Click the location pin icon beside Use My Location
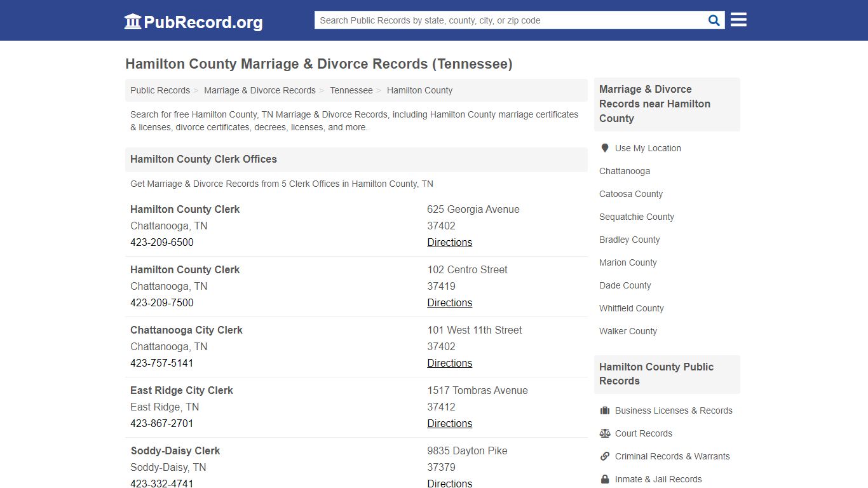The height and width of the screenshot is (488, 868). tap(605, 148)
